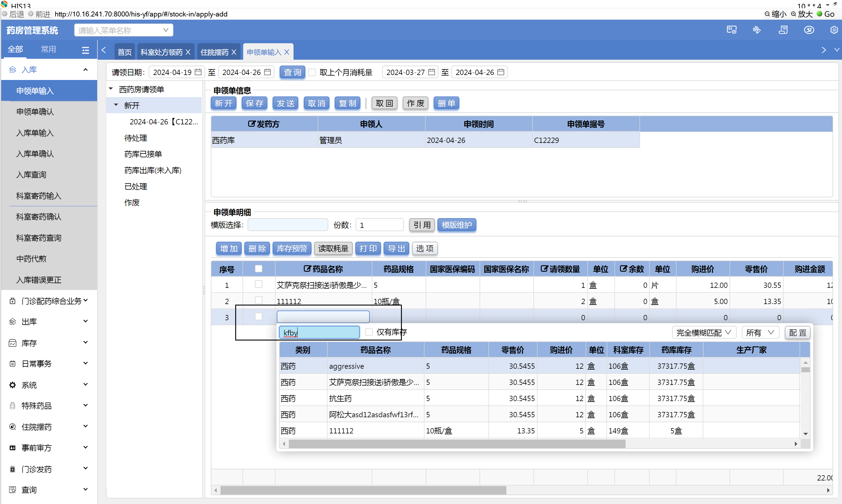Screen dimensions: 842x504
Task: Collapse the 新开 tree node
Action: point(116,105)
